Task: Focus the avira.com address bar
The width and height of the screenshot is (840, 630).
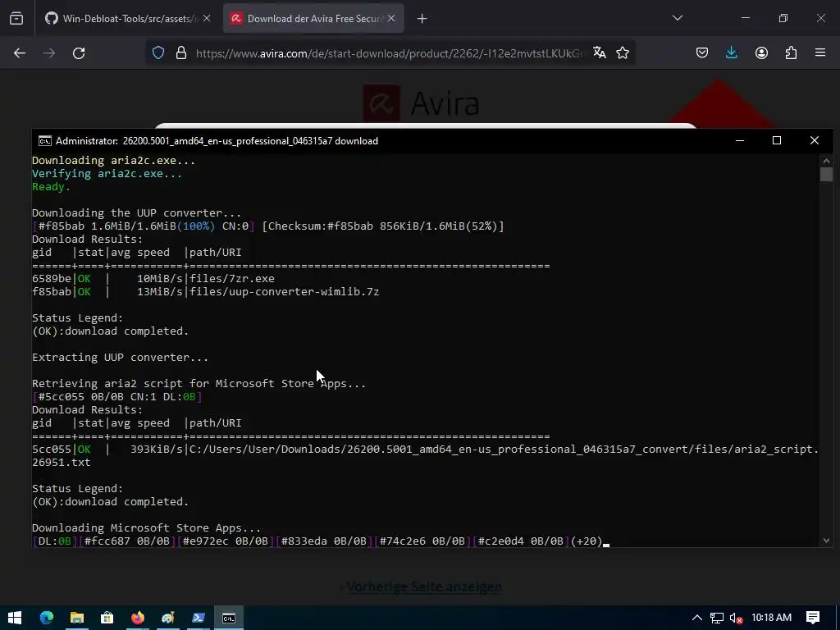Action: click(x=390, y=53)
